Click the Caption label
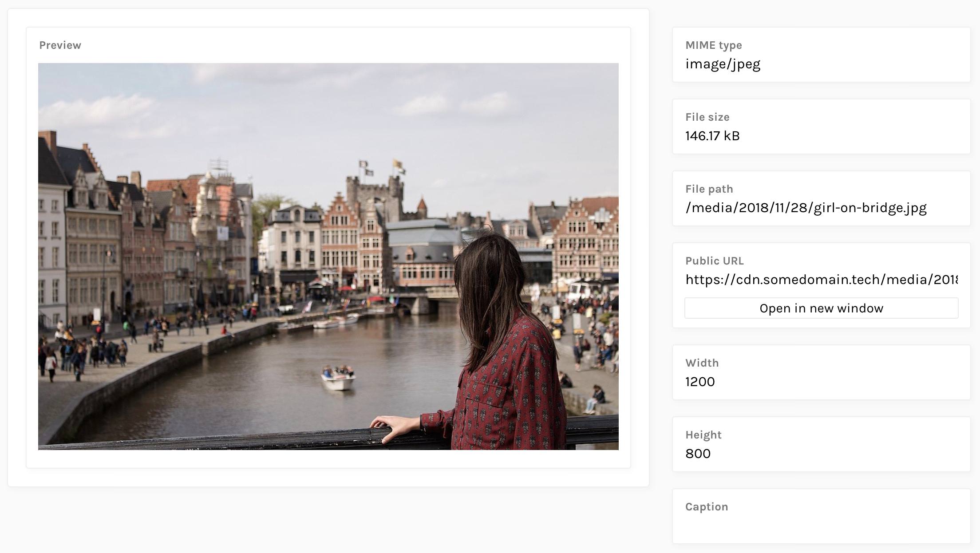 (707, 507)
